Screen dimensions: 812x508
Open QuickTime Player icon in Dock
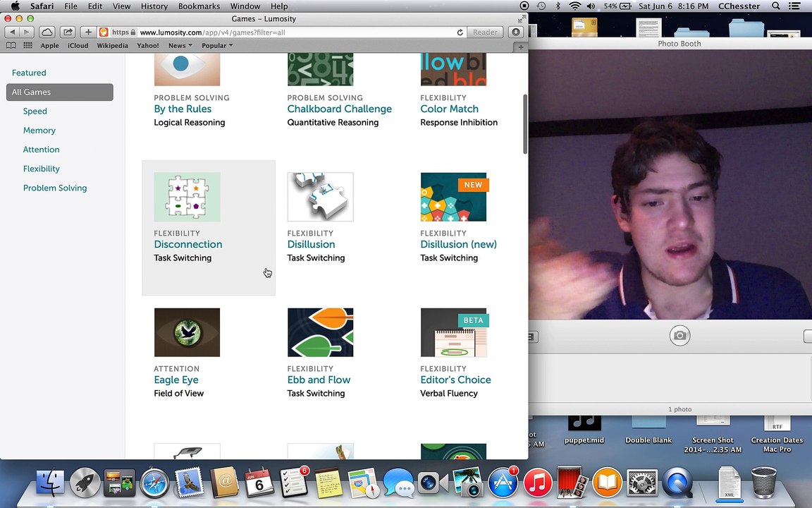point(677,483)
